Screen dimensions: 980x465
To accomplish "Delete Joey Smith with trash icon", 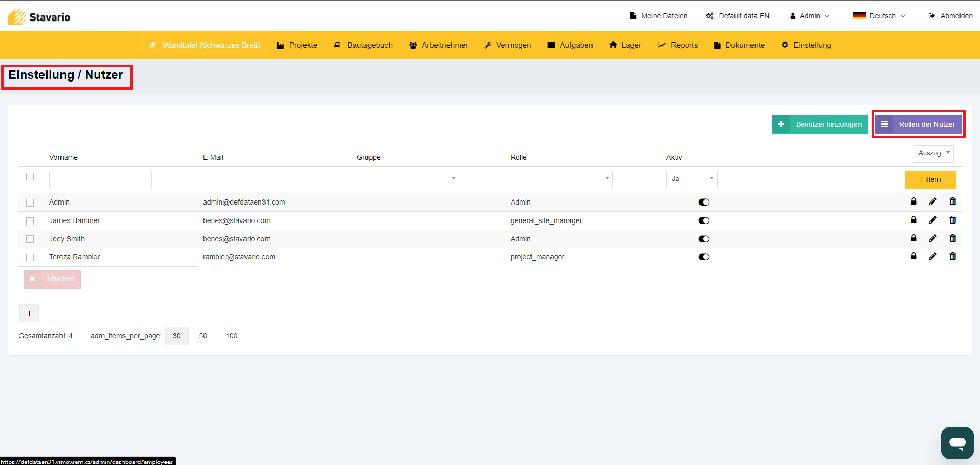I will click(x=953, y=238).
